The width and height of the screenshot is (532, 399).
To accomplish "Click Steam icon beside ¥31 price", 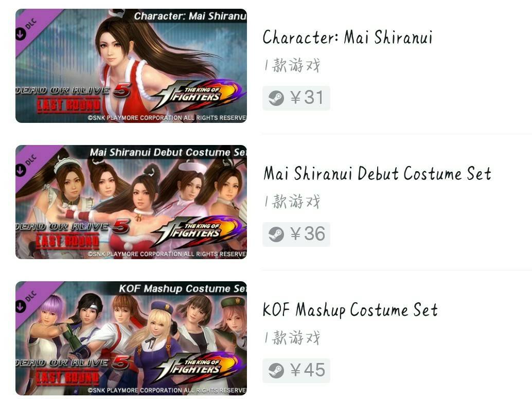I will (x=276, y=98).
